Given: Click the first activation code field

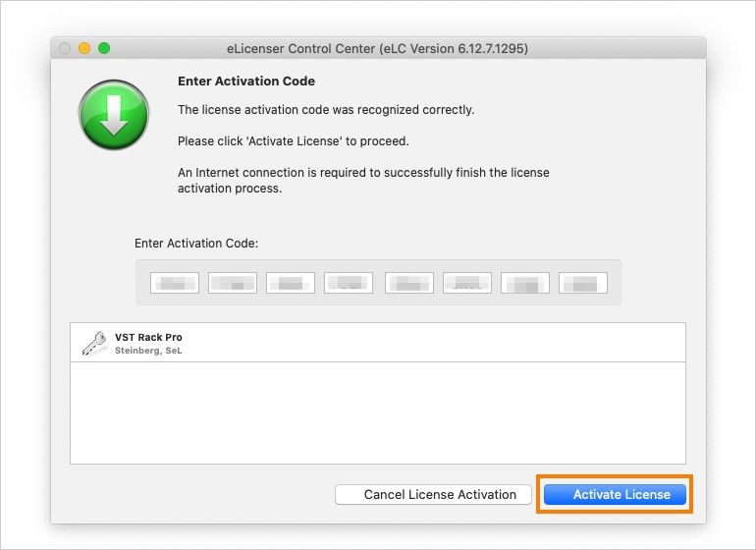Looking at the screenshot, I should pos(175,283).
